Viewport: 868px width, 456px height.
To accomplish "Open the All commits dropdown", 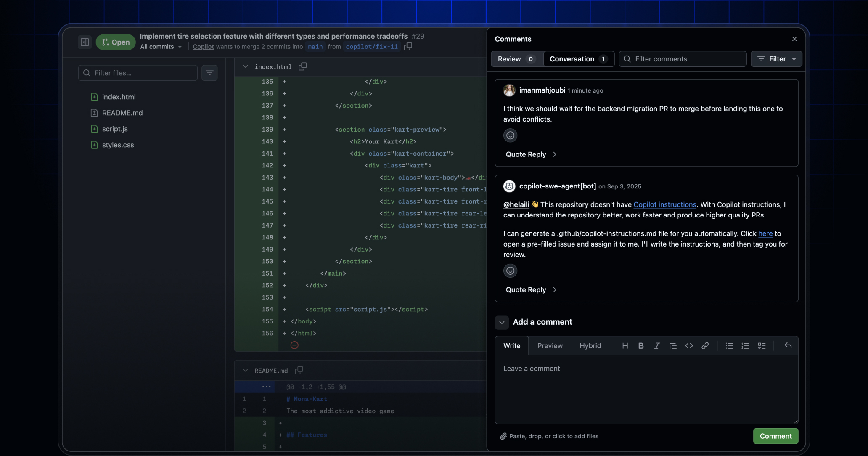I will click(160, 47).
